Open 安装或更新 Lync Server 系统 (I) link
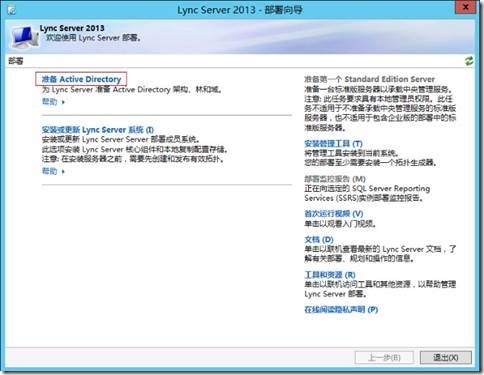484x375 pixels. point(97,130)
